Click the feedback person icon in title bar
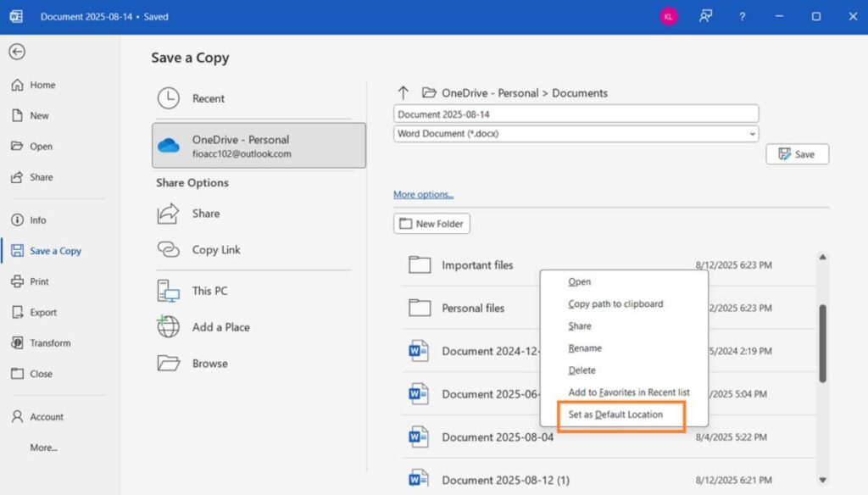 point(705,17)
